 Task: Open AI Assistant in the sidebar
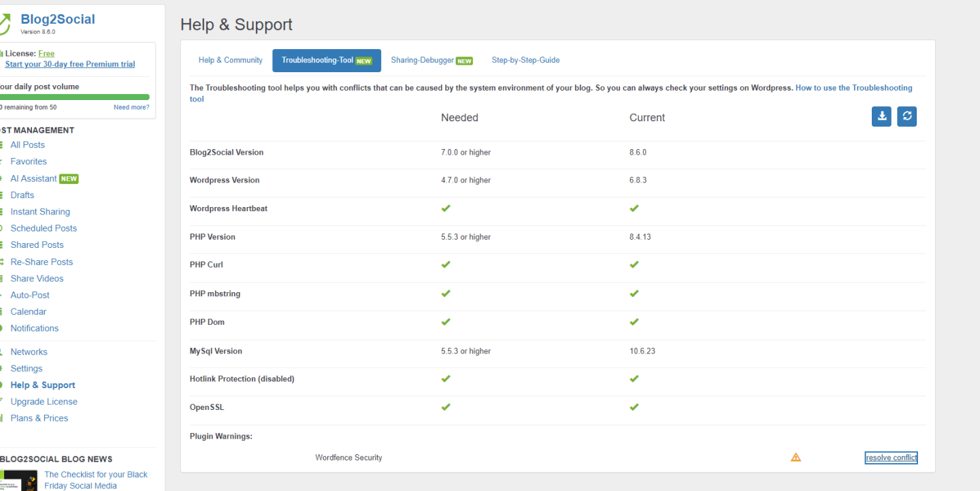[x=33, y=178]
